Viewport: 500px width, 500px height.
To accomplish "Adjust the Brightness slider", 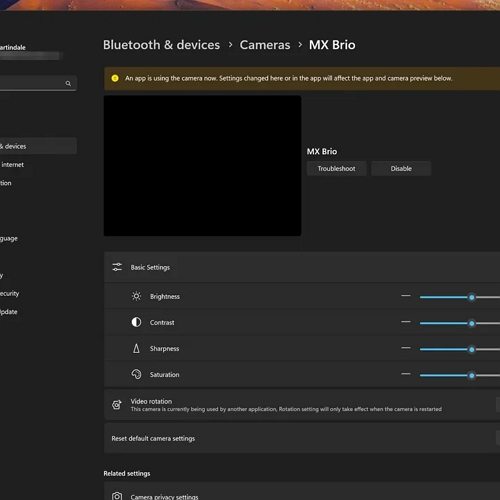I will (460, 297).
